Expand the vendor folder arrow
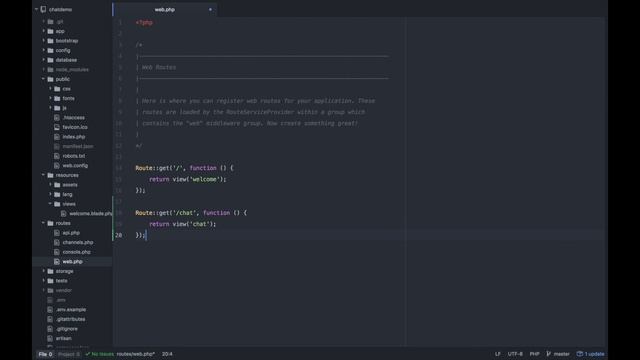Screen dimensions: 640x360 pyautogui.click(x=44, y=290)
